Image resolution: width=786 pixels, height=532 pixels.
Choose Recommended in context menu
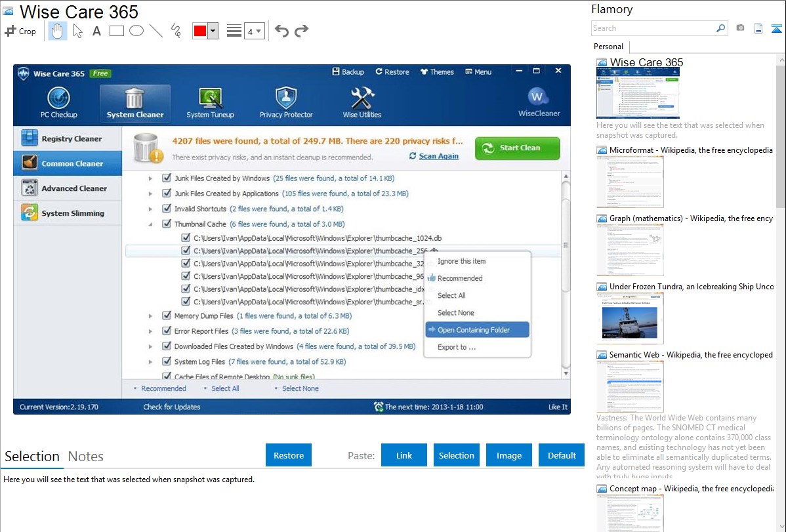[477, 278]
